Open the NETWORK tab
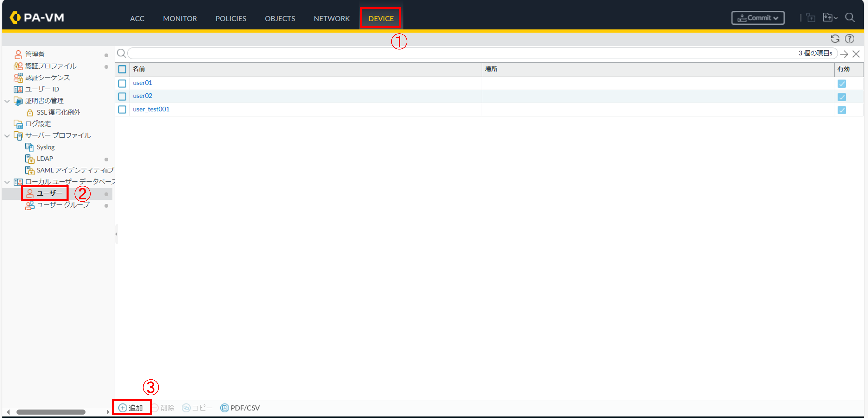Viewport: 868px width, 418px height. click(x=332, y=19)
